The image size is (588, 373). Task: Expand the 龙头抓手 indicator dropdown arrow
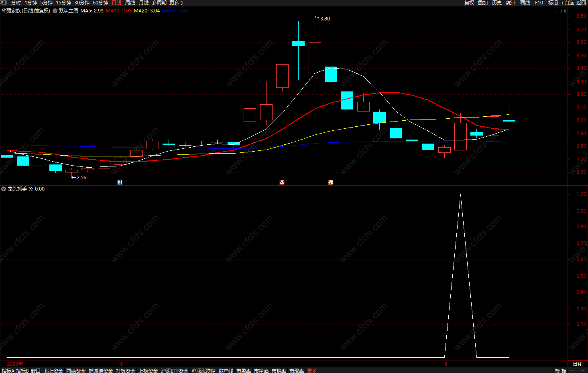[4, 189]
